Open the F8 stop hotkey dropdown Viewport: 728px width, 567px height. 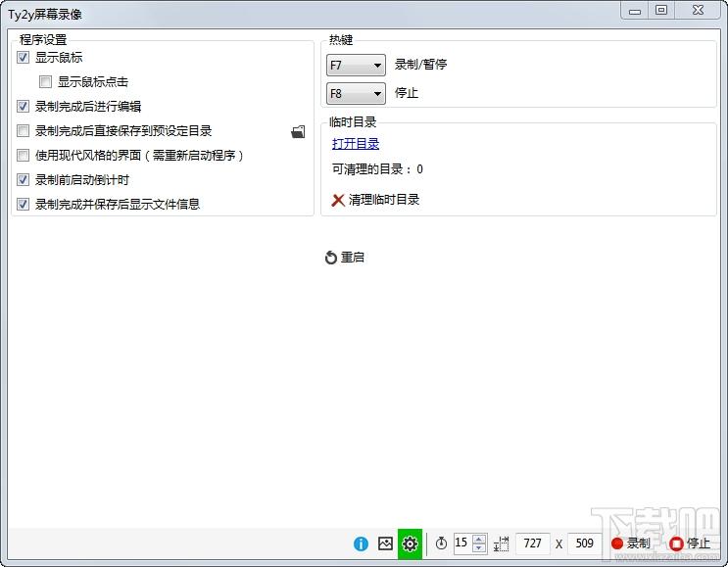356,94
